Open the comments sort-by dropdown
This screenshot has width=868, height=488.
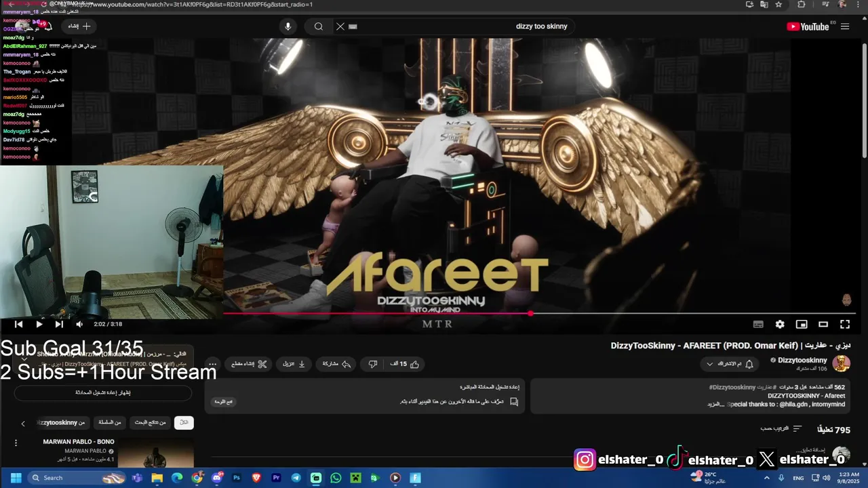781,429
